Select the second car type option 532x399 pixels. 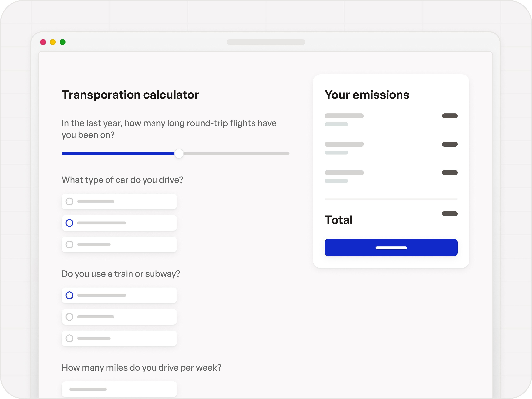[70, 223]
